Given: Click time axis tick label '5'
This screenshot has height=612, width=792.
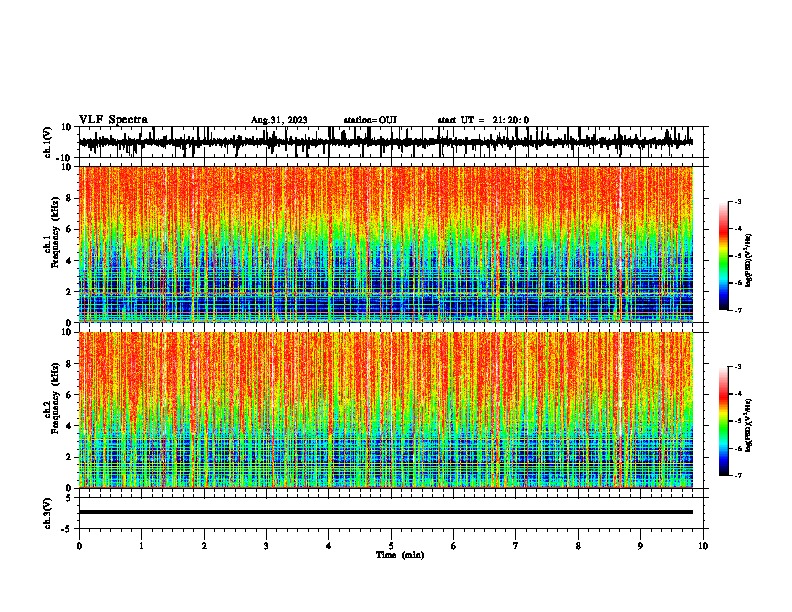Looking at the screenshot, I should tap(391, 546).
